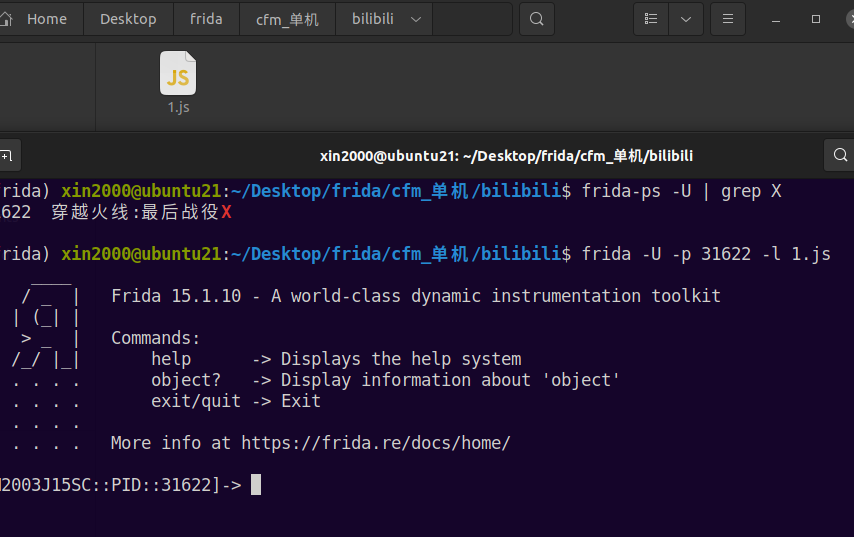Screen dimensions: 854x537
Task: Navigate to Desktop folder in path bar
Action: [x=128, y=19]
